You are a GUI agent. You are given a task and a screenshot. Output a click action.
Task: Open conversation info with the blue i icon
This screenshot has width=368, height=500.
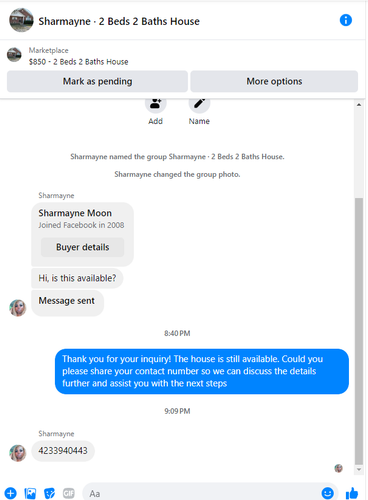coord(346,20)
